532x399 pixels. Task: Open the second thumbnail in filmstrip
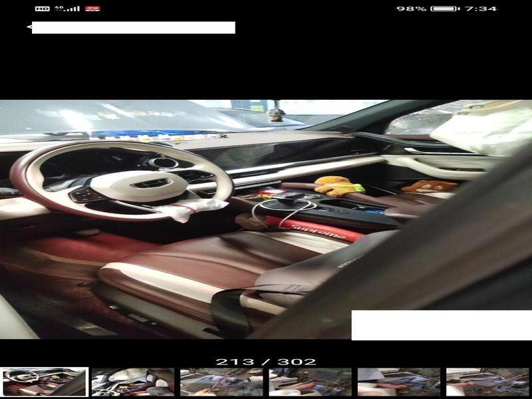(133, 382)
